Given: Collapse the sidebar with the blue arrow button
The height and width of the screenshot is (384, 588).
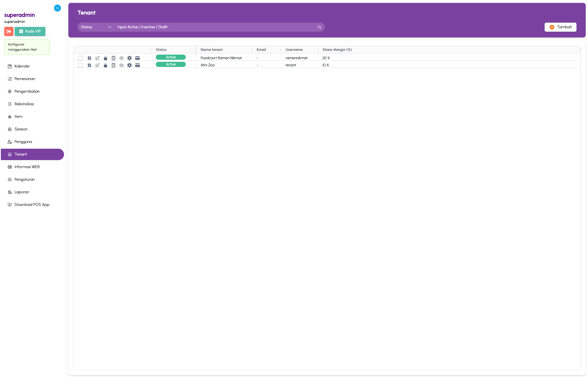Looking at the screenshot, I should click(57, 8).
